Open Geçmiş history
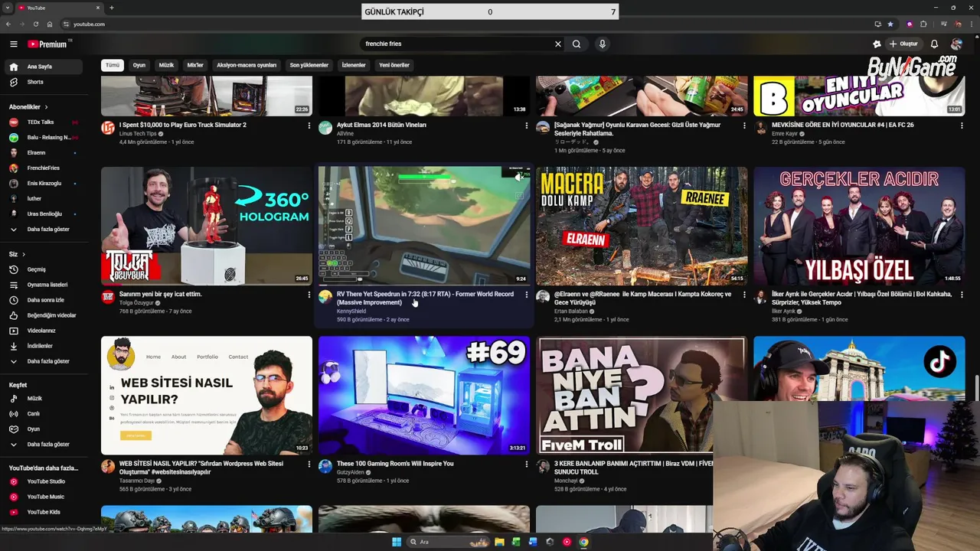The width and height of the screenshot is (980, 551). click(43, 269)
